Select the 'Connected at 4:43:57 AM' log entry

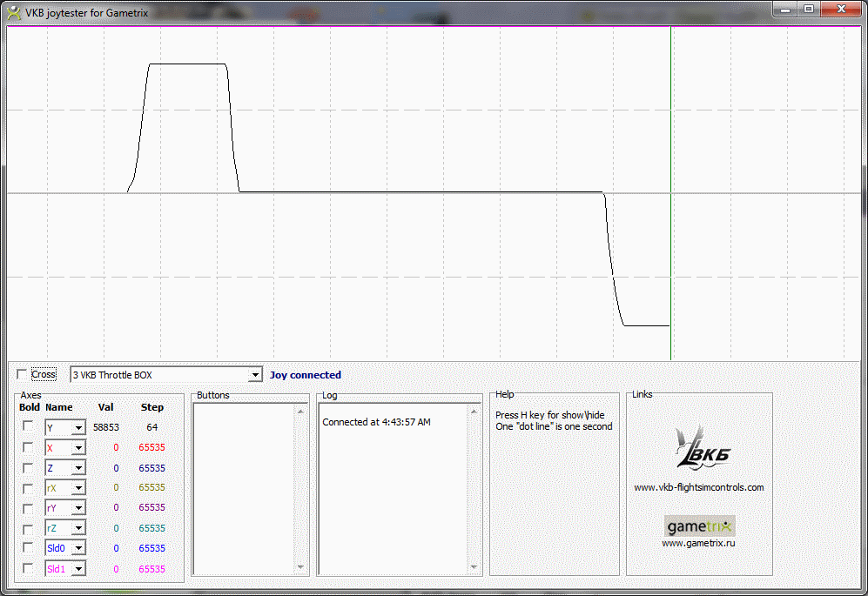(376, 422)
